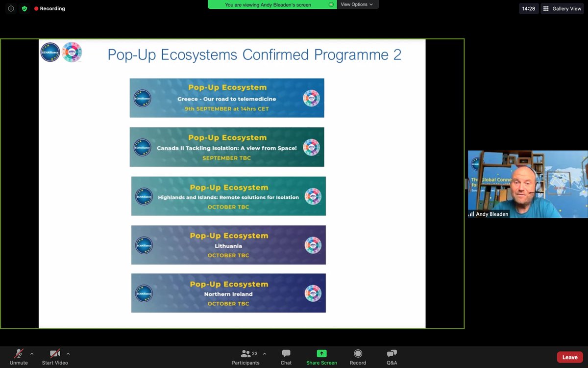This screenshot has height=368, width=588.
Task: Click the red Recording indicator
Action: coord(49,8)
